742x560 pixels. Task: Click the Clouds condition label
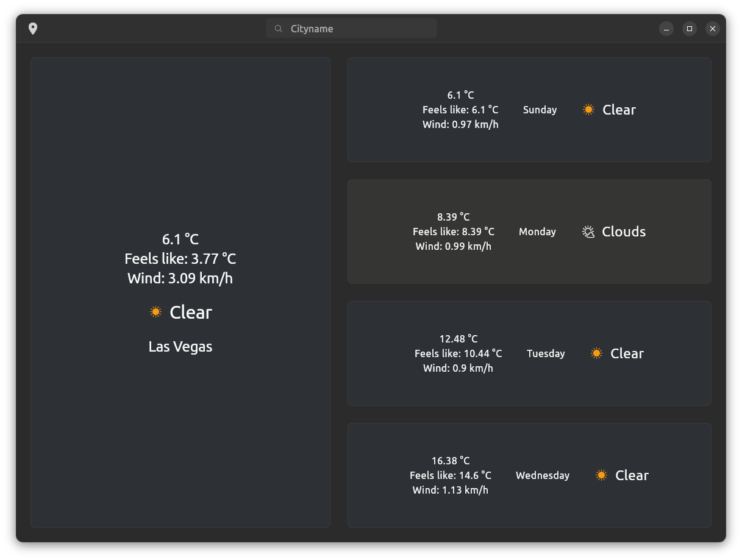[x=624, y=232]
